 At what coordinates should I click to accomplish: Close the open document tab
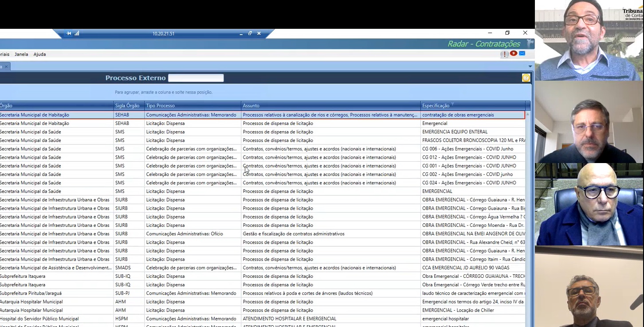(x=6, y=67)
